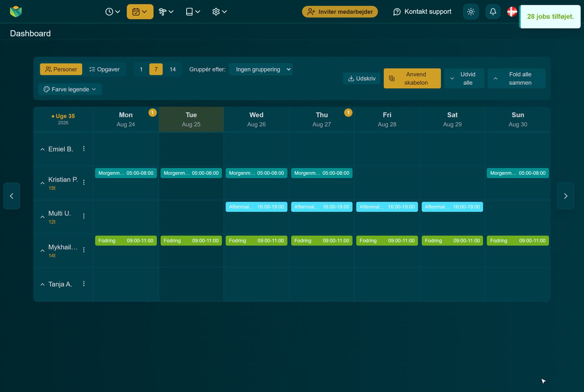The width and height of the screenshot is (584, 392).
Task: Go to next week arrow
Action: tap(565, 196)
